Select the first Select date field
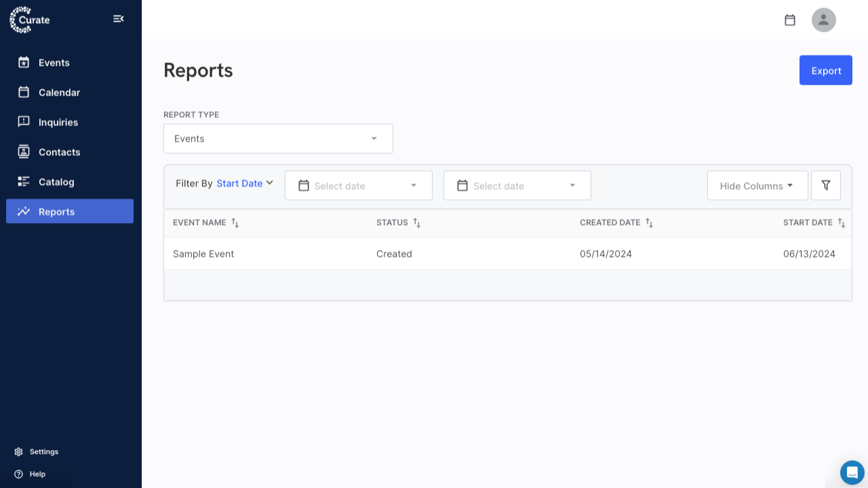 [x=358, y=185]
